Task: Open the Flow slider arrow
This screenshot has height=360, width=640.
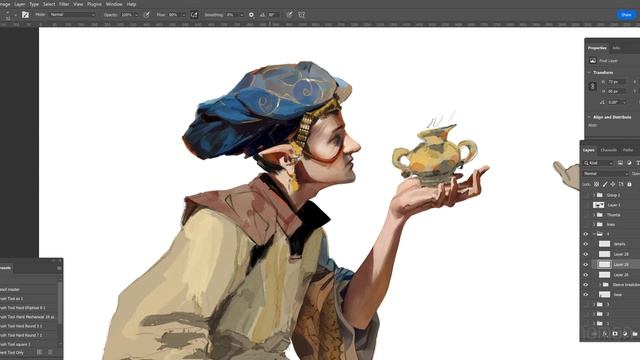Action: pos(184,15)
